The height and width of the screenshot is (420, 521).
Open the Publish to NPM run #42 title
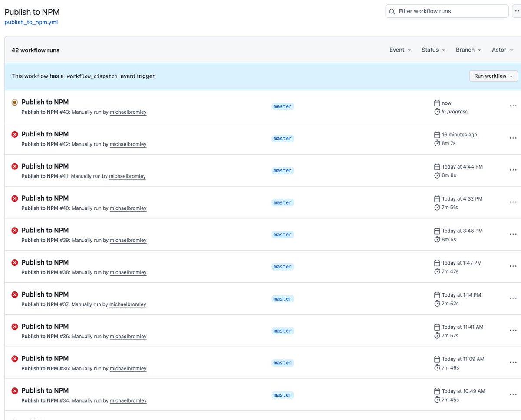coord(45,134)
